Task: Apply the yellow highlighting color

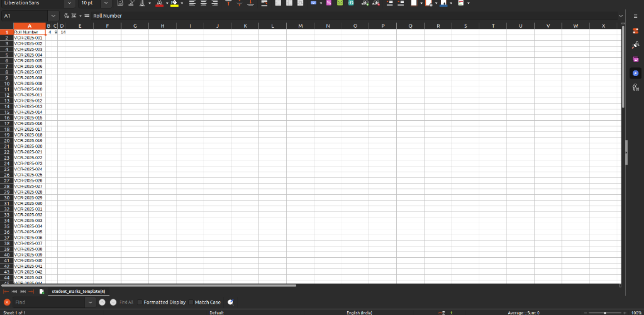Action: click(x=174, y=3)
